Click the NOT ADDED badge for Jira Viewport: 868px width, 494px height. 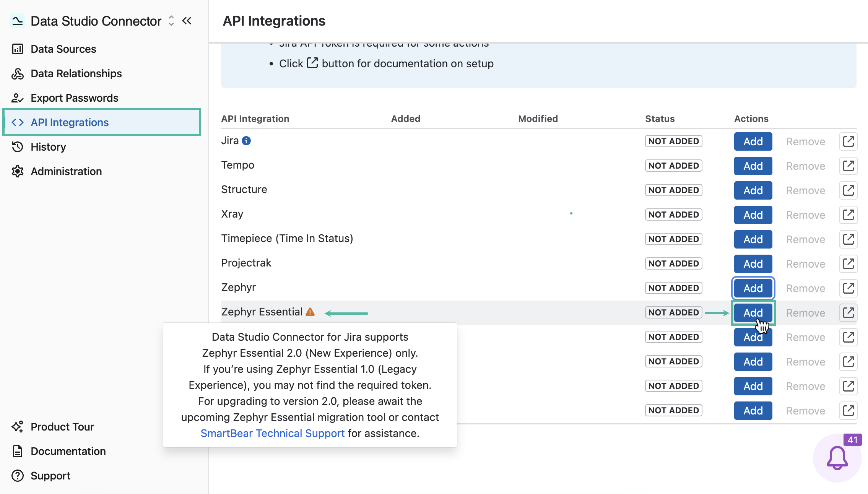(x=673, y=141)
